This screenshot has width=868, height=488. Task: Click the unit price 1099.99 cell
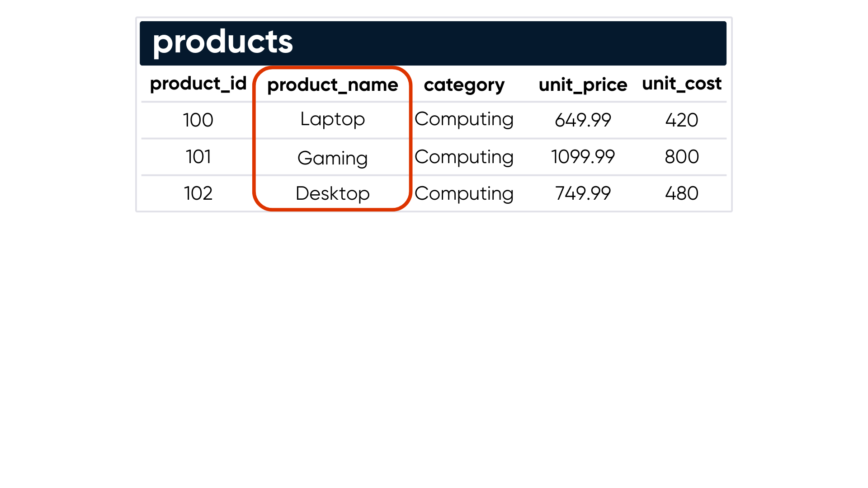pyautogui.click(x=583, y=157)
